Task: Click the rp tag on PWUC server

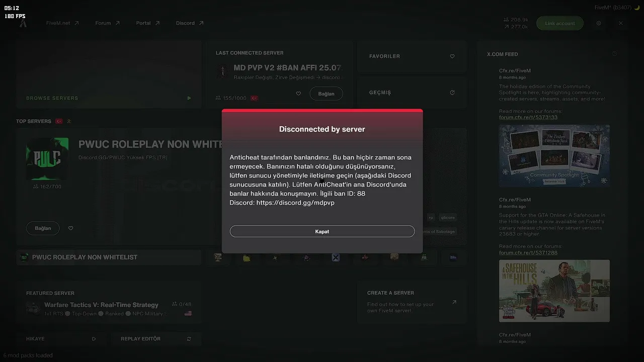Action: coord(431,218)
